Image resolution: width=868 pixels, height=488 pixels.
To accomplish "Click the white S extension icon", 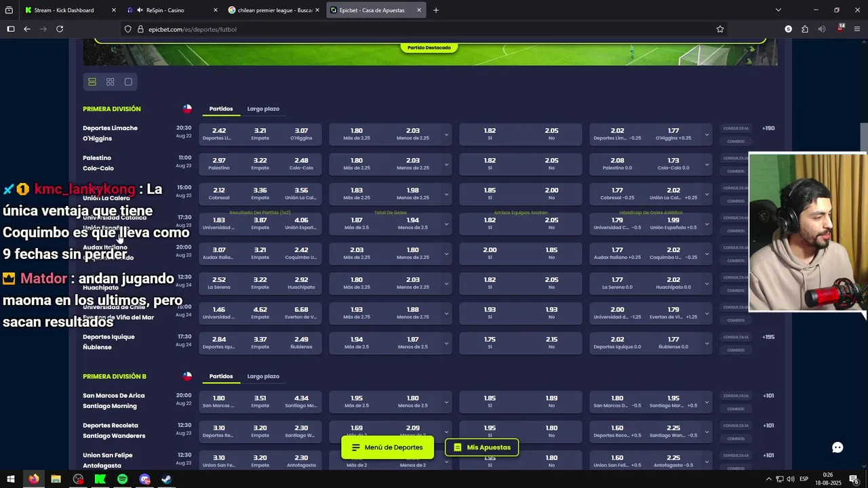I will (x=788, y=29).
